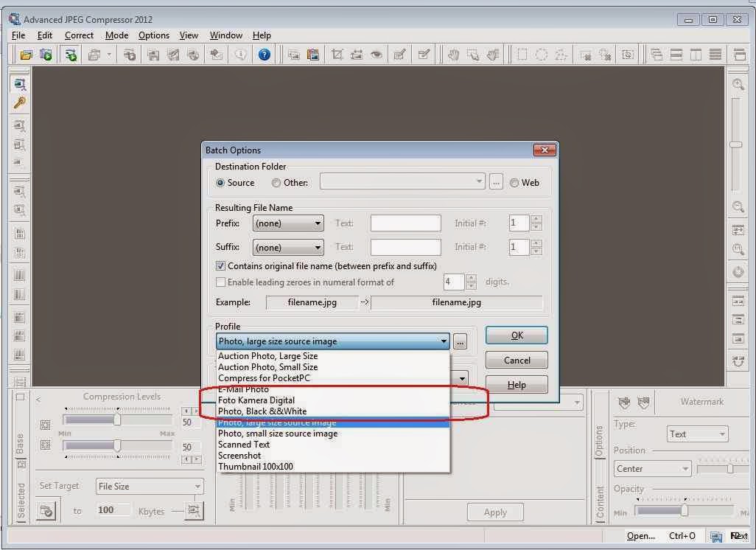Click the browse button for Other folder
The image size is (756, 550).
[496, 182]
